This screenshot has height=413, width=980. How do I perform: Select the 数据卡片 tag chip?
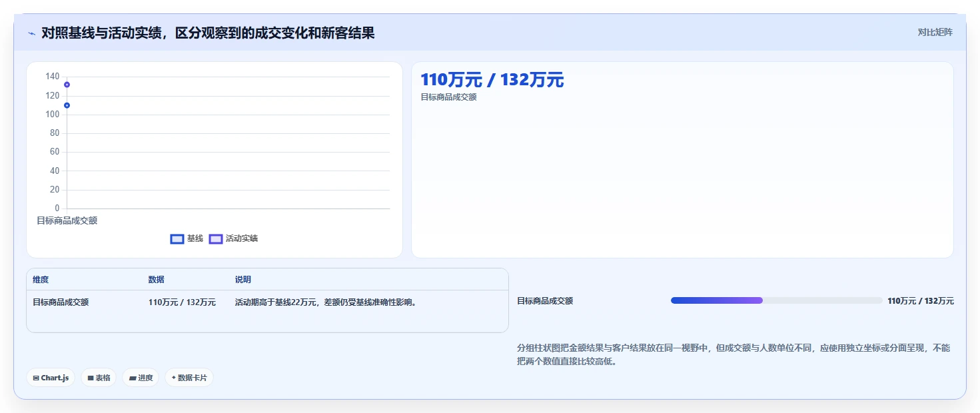pyautogui.click(x=189, y=378)
